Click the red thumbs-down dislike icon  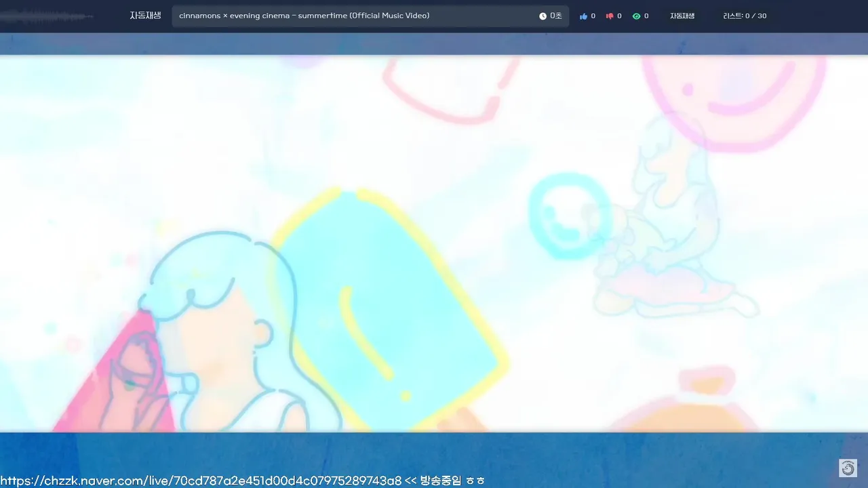click(610, 16)
